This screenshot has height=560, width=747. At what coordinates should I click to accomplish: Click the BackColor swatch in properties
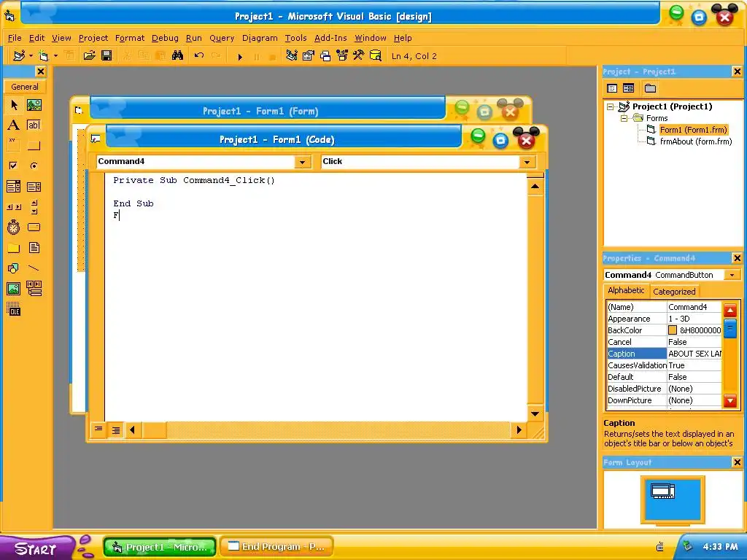673,330
